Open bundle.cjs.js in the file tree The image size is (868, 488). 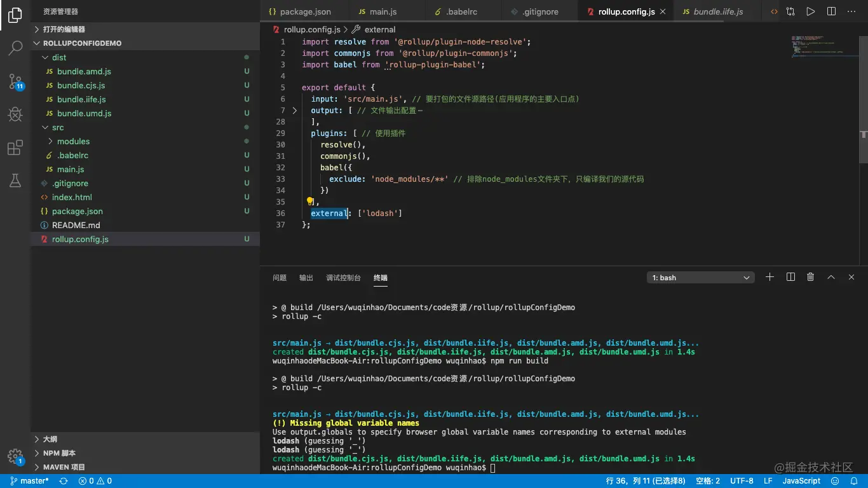point(145,85)
